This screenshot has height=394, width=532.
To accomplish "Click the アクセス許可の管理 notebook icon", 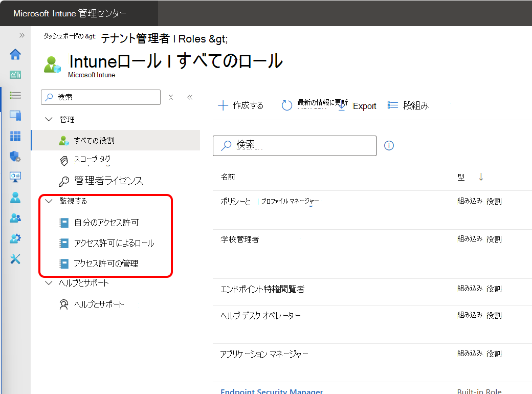I will pyautogui.click(x=64, y=264).
